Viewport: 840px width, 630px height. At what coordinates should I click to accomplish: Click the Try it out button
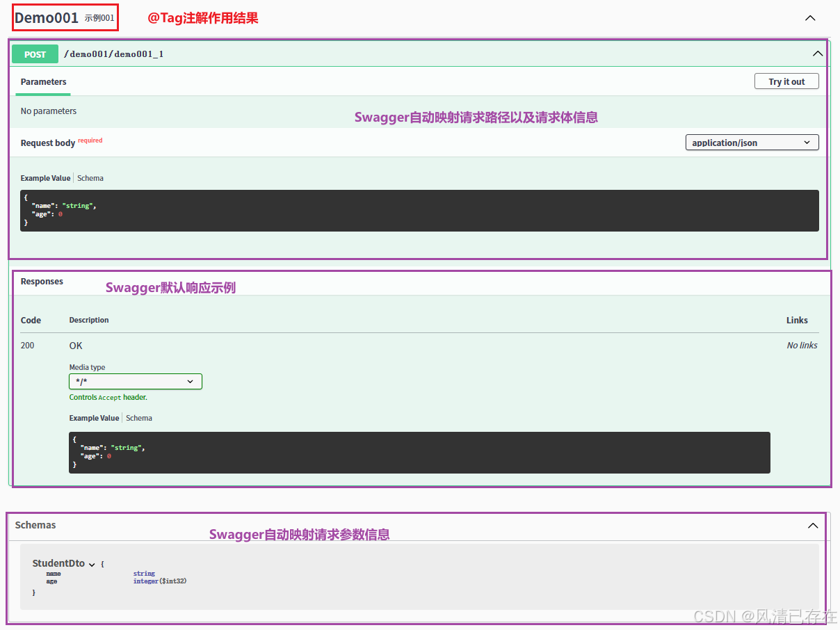(x=786, y=81)
